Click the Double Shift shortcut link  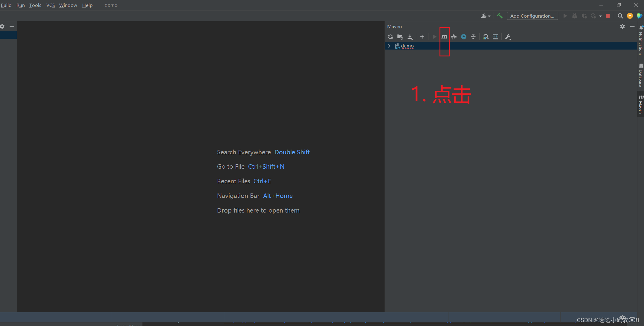point(292,152)
